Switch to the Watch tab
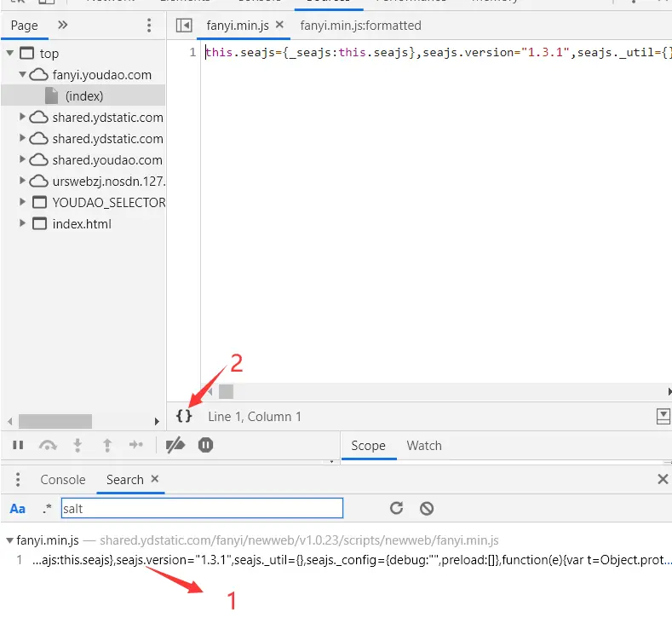Screen dimensions: 672x635 pos(424,446)
